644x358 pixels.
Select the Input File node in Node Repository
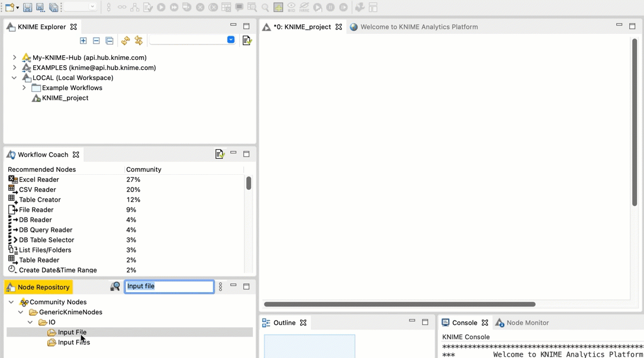pyautogui.click(x=72, y=333)
